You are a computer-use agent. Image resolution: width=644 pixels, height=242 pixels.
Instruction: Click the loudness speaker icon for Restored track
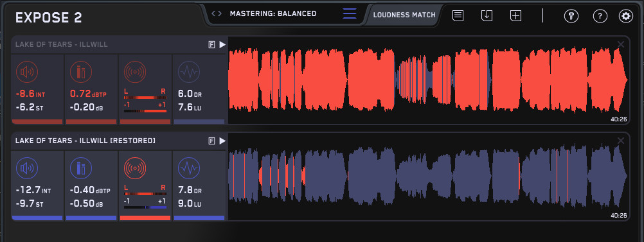(27, 168)
